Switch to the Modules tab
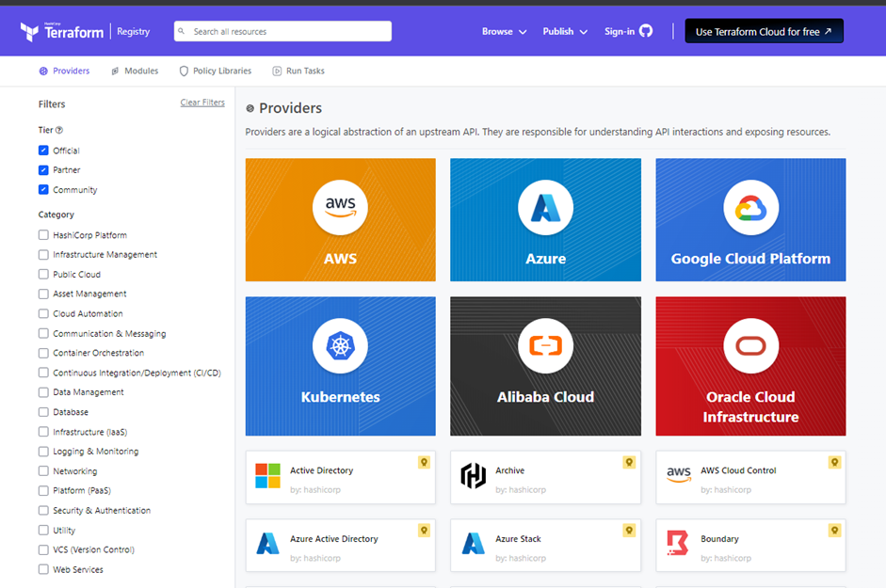This screenshot has height=588, width=886. coord(135,72)
